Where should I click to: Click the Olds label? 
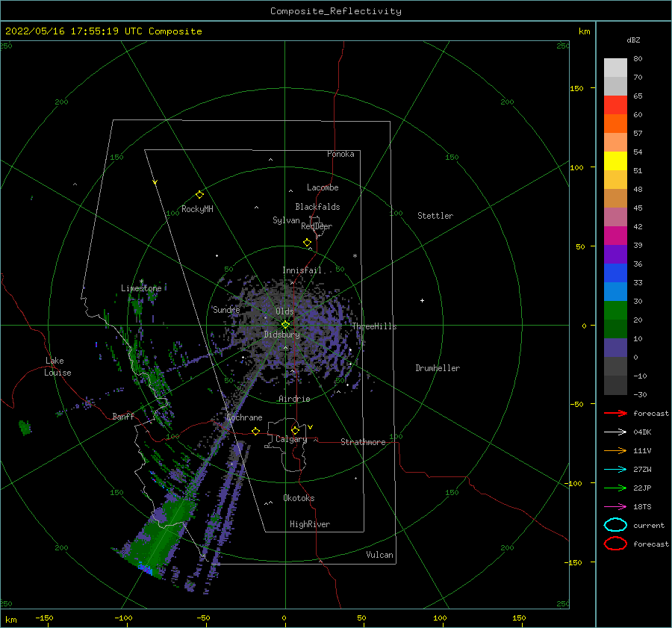pos(284,311)
